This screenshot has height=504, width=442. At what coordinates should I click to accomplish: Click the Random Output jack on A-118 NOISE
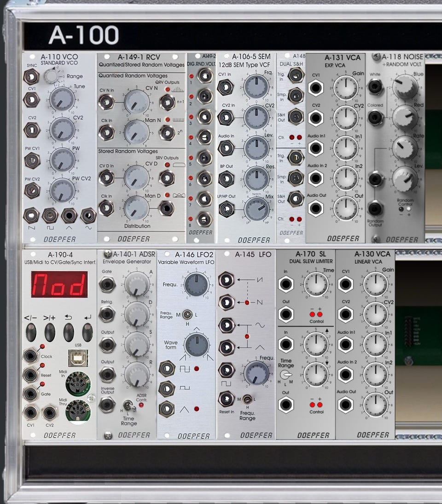click(374, 209)
